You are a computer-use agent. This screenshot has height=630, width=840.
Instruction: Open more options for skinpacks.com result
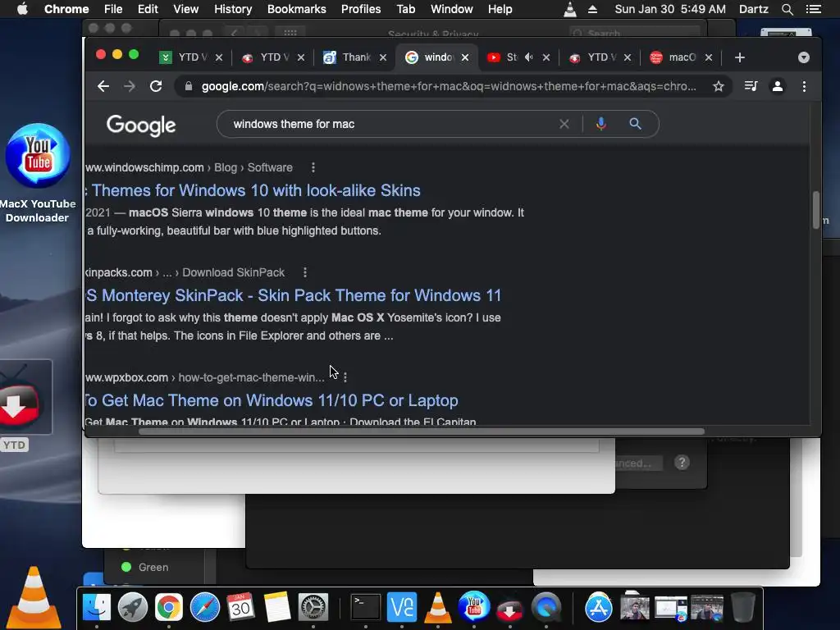(305, 272)
